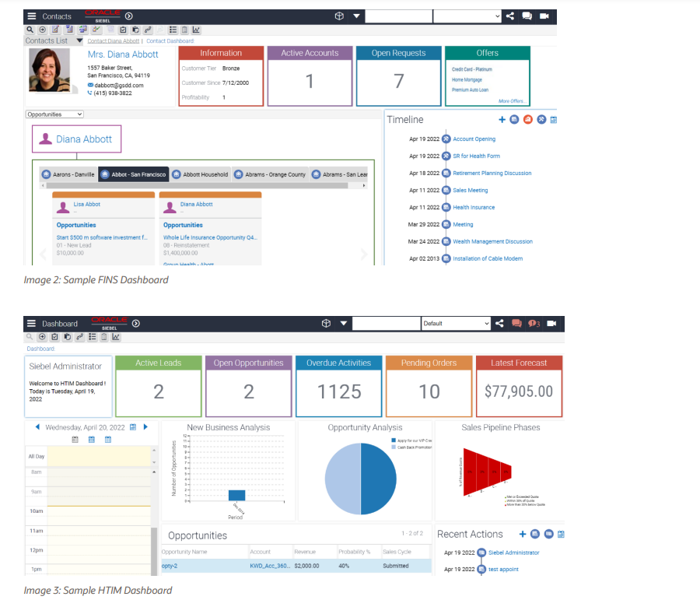Click Overdue Activities tile showing 1125

pyautogui.click(x=339, y=386)
